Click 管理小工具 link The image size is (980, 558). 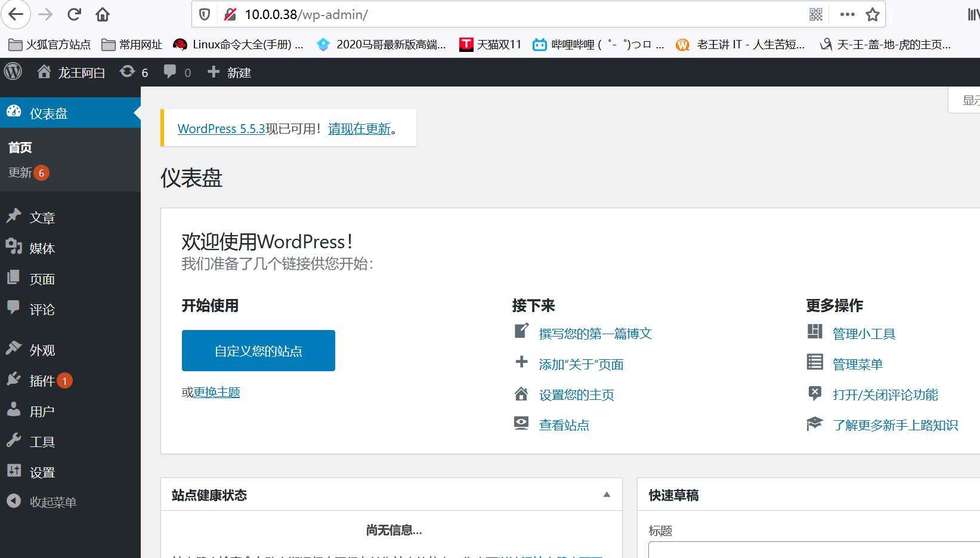coord(864,334)
